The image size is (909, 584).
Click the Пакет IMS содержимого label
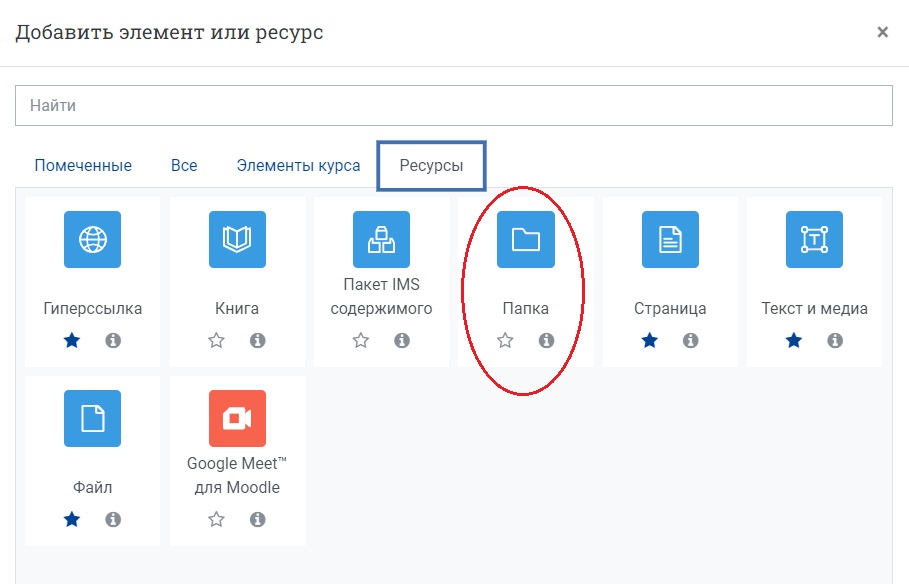click(x=381, y=296)
